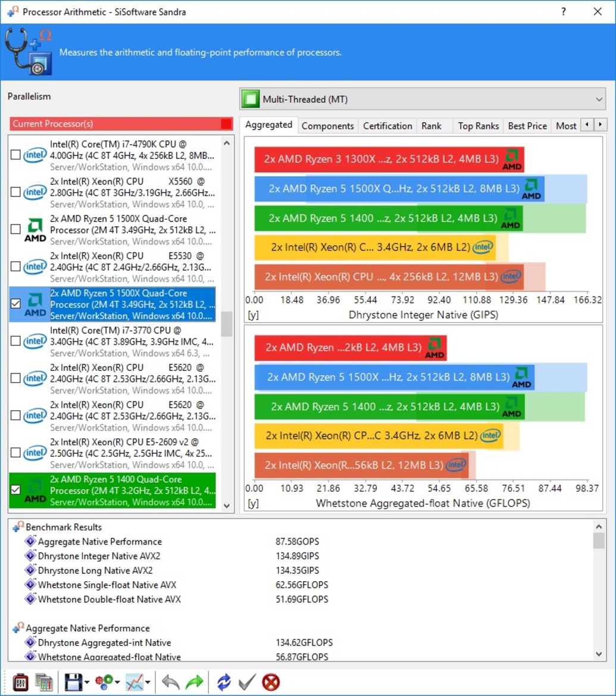This screenshot has width=616, height=696.
Task: Check the Xeon E5530 processor checkbox
Action: (x=15, y=267)
